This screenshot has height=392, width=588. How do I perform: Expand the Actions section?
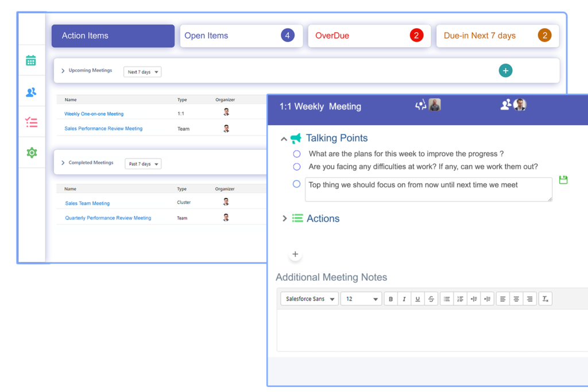tap(285, 219)
